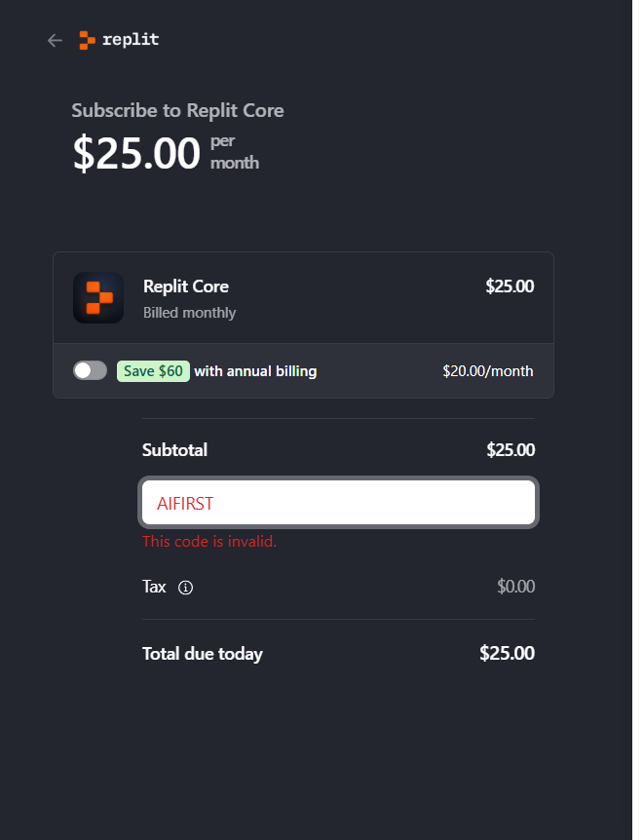
Task: Click the 'Replit Core' product name
Action: [x=186, y=286]
